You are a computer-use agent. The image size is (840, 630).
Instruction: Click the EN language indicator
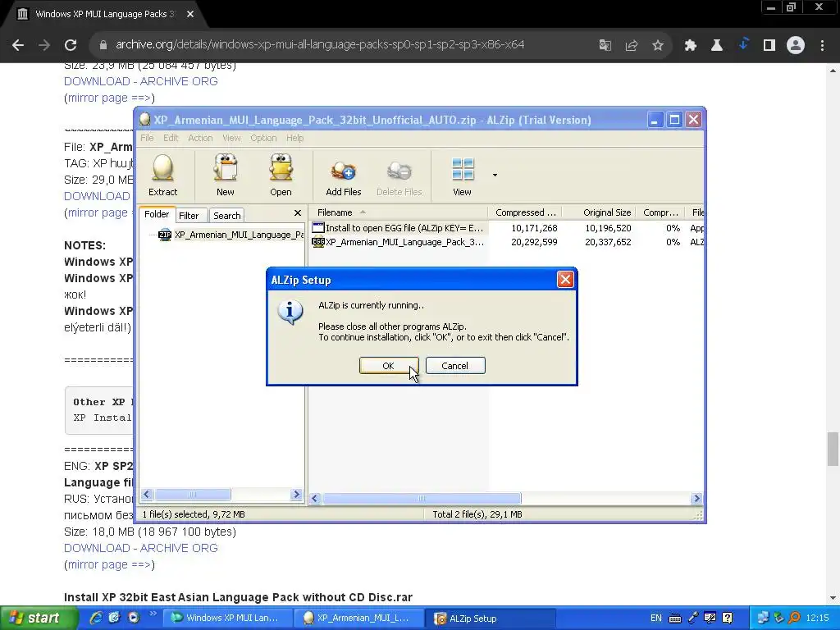tap(655, 619)
